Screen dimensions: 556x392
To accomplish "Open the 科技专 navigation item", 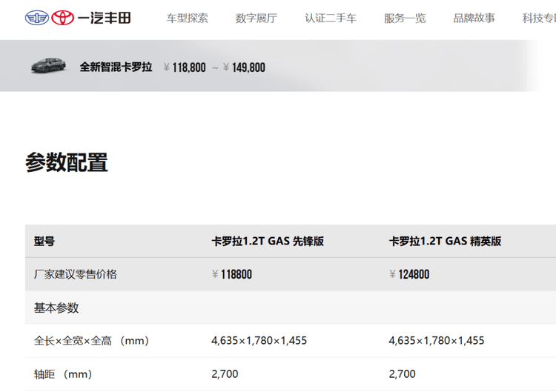I will (539, 18).
